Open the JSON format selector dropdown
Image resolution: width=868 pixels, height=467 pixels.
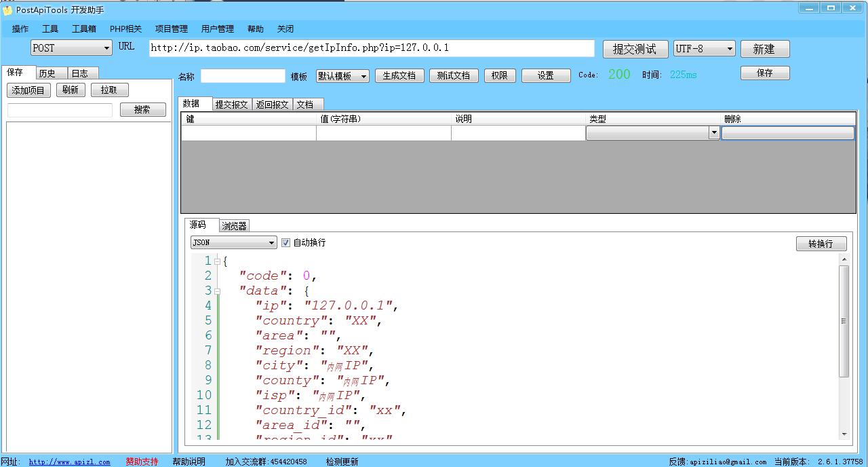[x=233, y=242]
